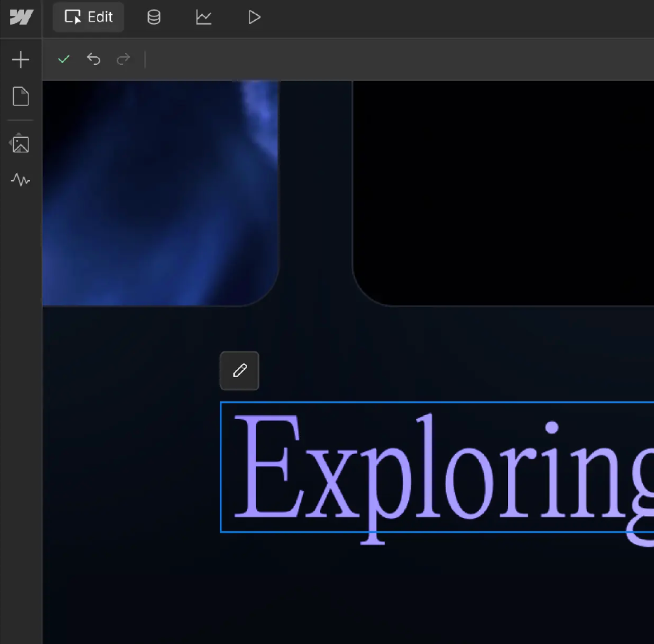
Task: Click the green checkmark status icon
Action: point(64,60)
